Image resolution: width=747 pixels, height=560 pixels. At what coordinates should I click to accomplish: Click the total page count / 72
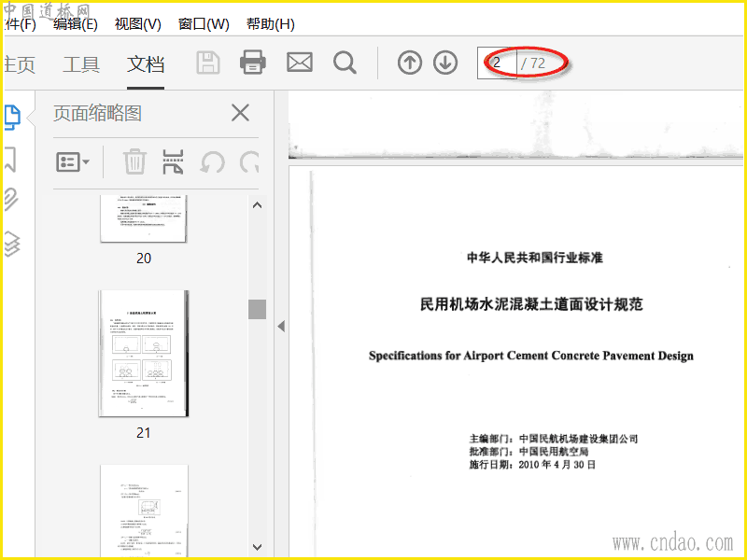(x=533, y=63)
